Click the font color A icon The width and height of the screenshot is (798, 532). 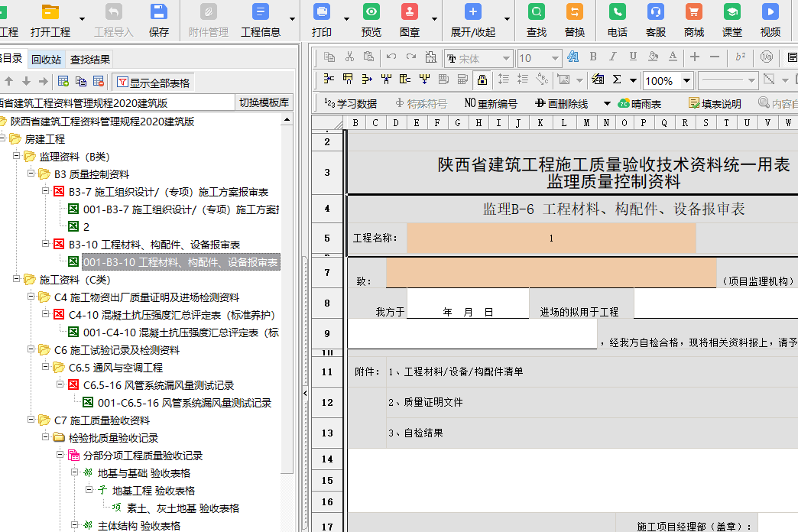click(673, 57)
